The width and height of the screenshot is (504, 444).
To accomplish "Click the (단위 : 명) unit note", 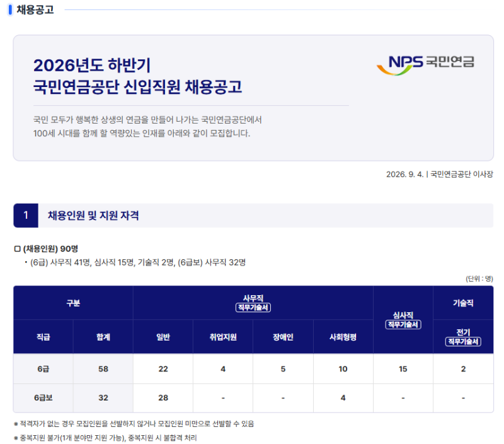I will point(479,279).
